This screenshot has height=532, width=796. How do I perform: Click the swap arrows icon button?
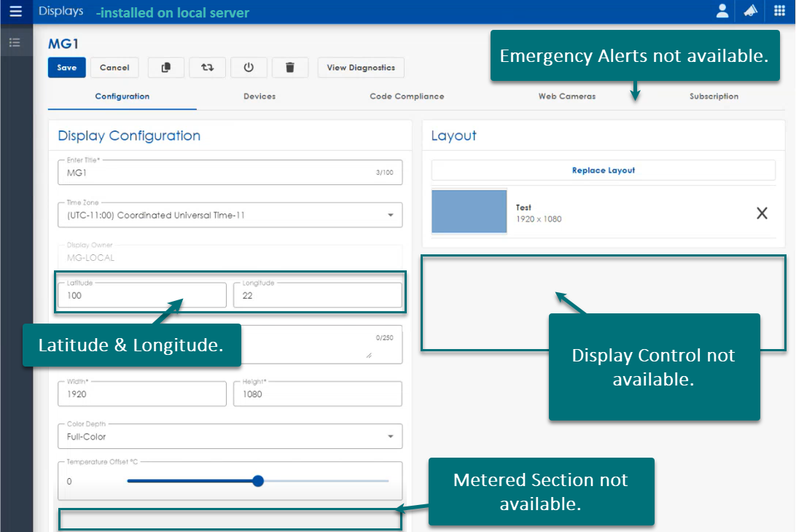[x=208, y=68]
